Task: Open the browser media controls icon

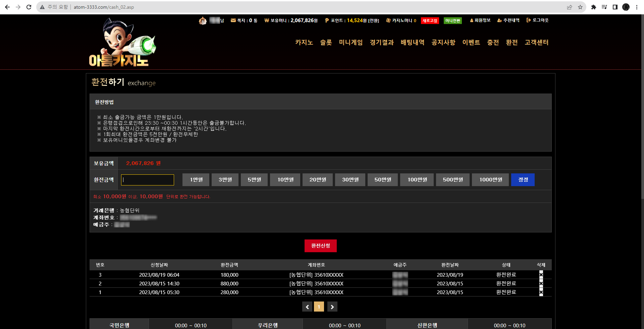Action: click(x=604, y=7)
